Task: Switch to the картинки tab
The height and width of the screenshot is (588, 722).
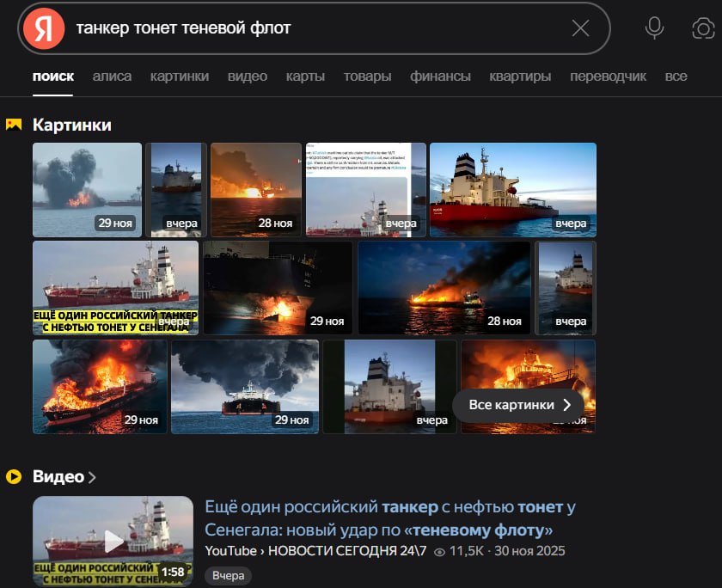Action: tap(179, 76)
